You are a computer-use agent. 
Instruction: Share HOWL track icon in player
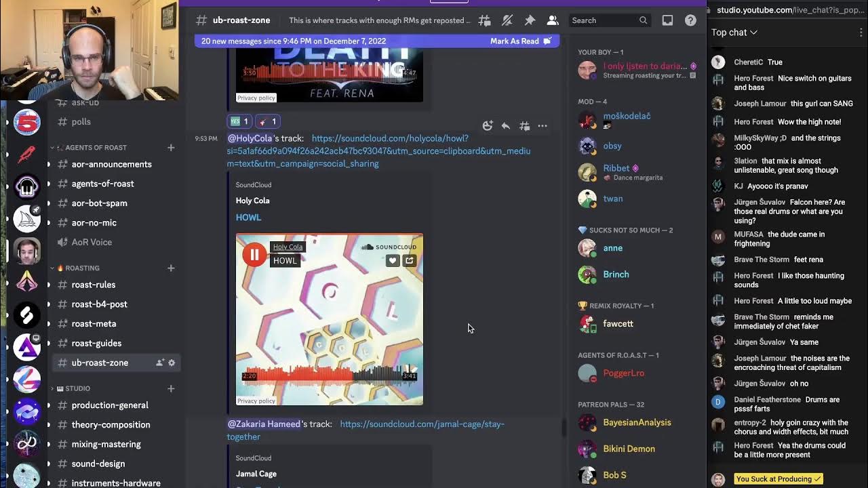pos(409,260)
